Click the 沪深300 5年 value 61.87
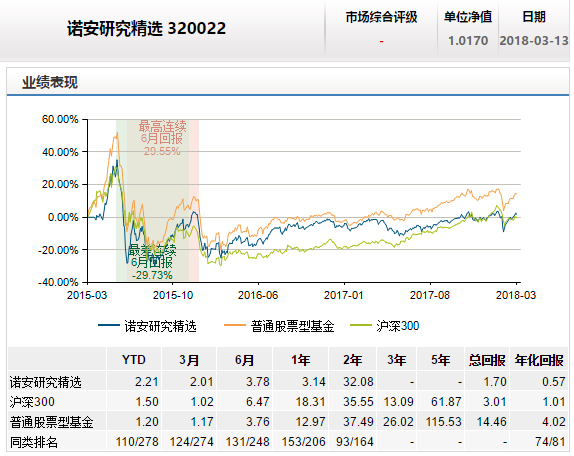Image resolution: width=574 pixels, height=456 pixels. tap(446, 401)
